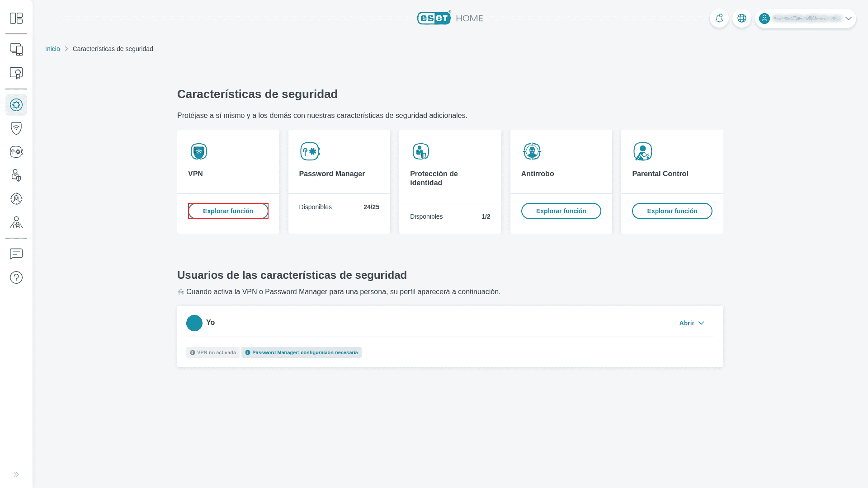Click the Antirrobo card icon
Image resolution: width=868 pixels, height=488 pixels.
pyautogui.click(x=532, y=151)
